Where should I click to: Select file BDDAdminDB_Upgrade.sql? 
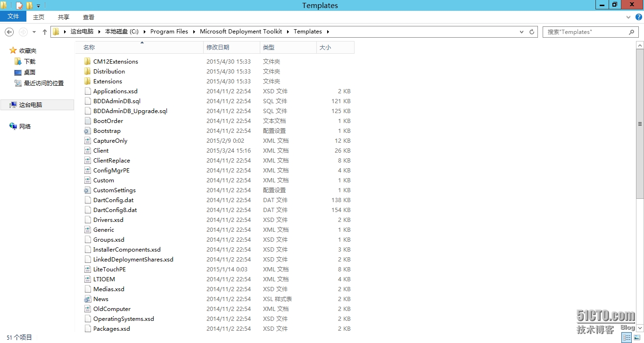pyautogui.click(x=130, y=111)
